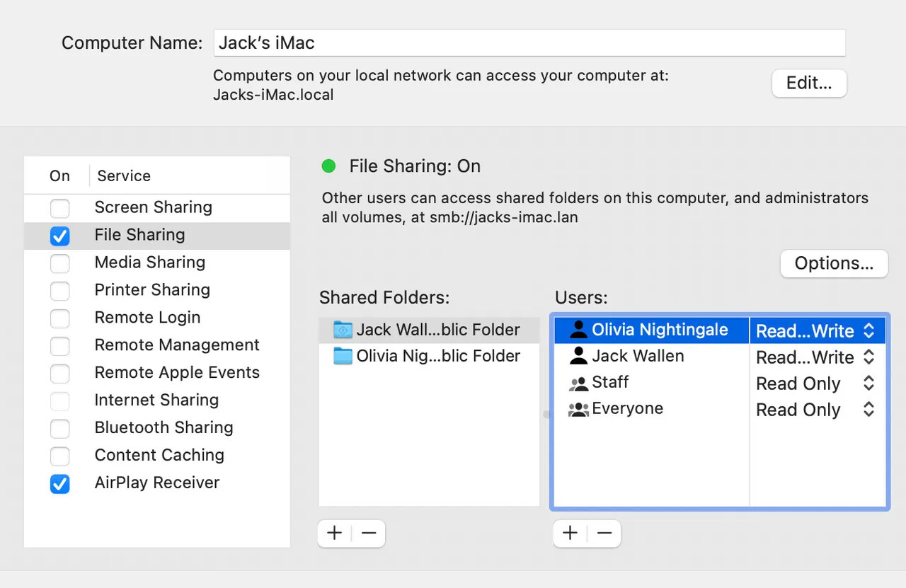The width and height of the screenshot is (906, 588).
Task: Open Staff Read Only permission dropdown
Action: coord(816,384)
